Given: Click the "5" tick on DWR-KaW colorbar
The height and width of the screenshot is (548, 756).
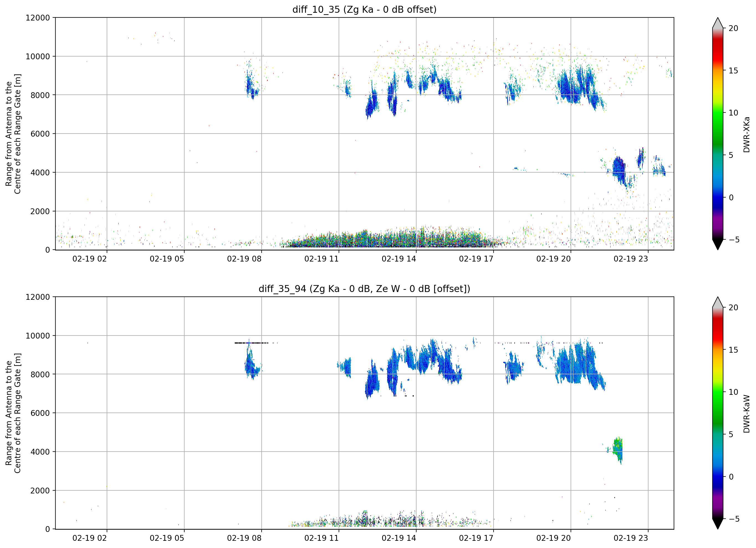Looking at the screenshot, I should [x=731, y=434].
